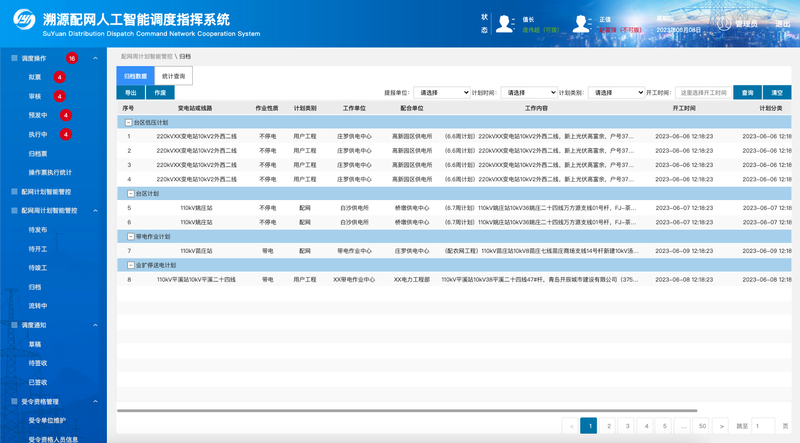The width and height of the screenshot is (800, 443).
Task: Click the red 16 badge on 调度操作
Action: coord(72,58)
